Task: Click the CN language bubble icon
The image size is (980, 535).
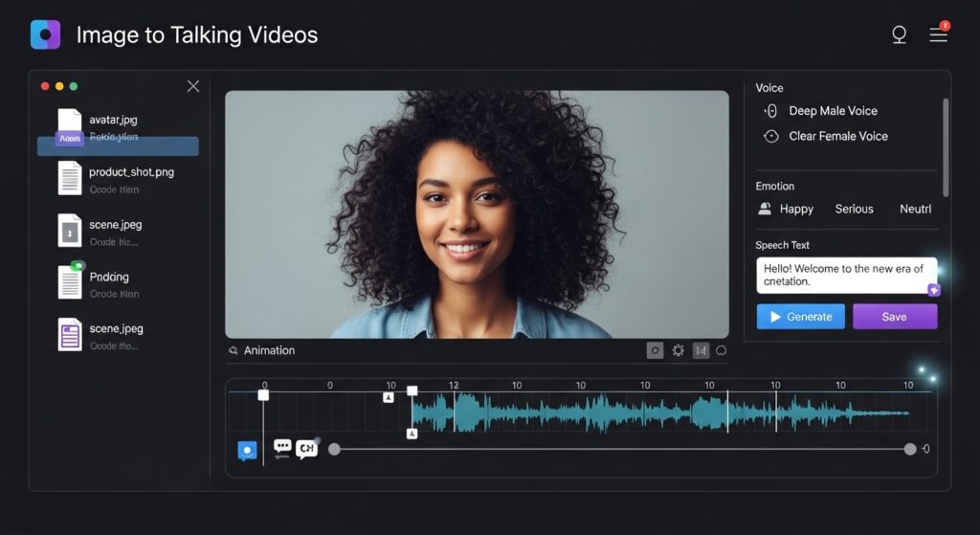Action: (306, 448)
